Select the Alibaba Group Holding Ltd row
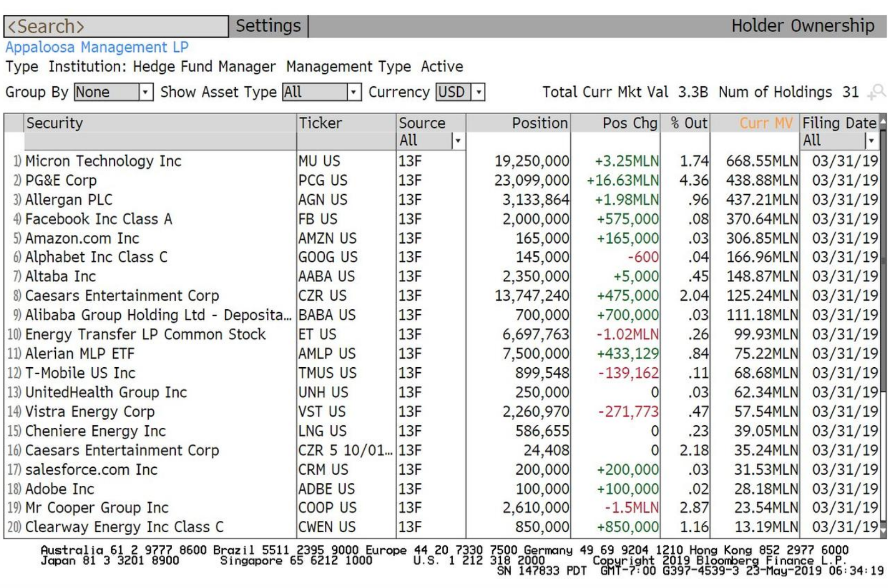The image size is (888, 588). pos(443,315)
